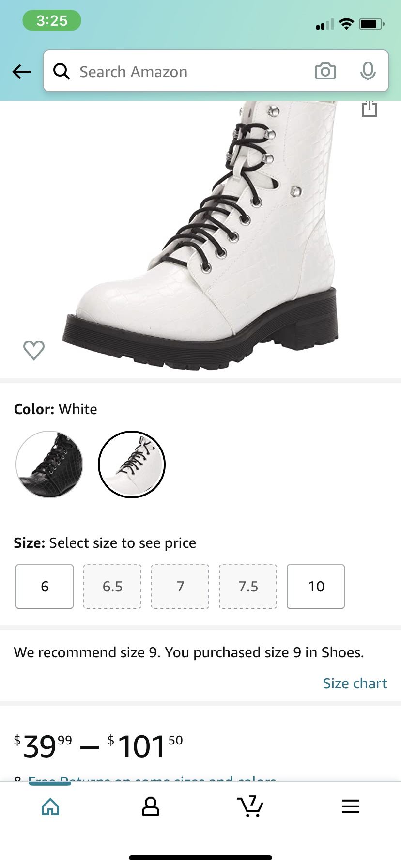This screenshot has height=868, width=401.
Task: Open the Size chart link
Action: [x=355, y=683]
